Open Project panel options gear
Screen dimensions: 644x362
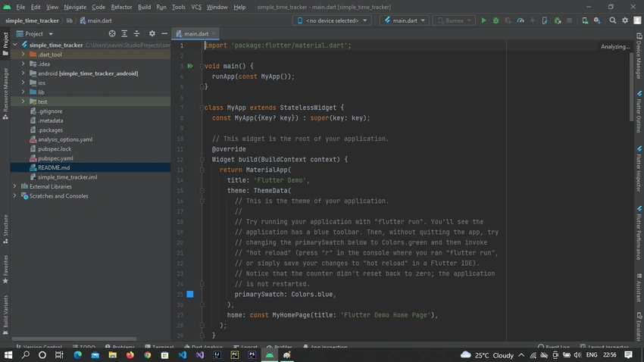click(152, 33)
